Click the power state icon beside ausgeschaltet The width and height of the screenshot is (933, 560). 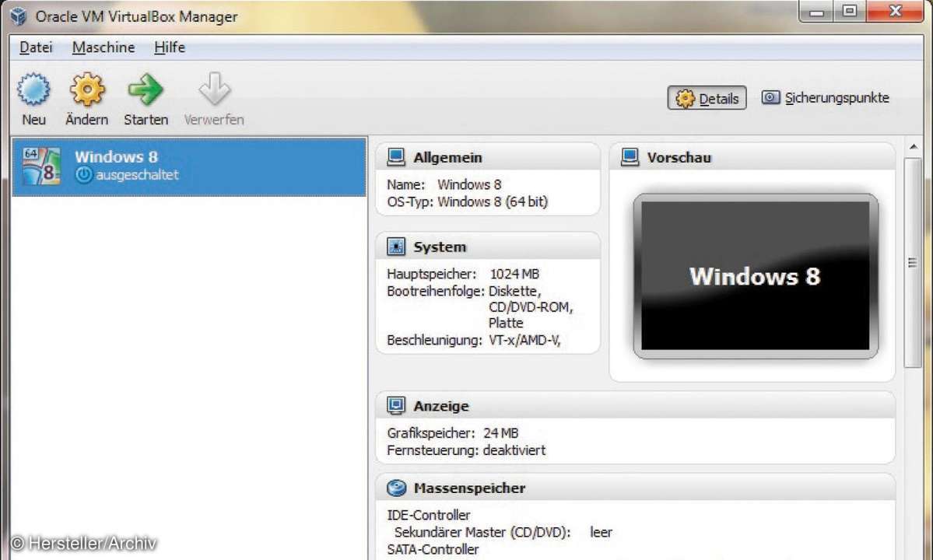(84, 175)
